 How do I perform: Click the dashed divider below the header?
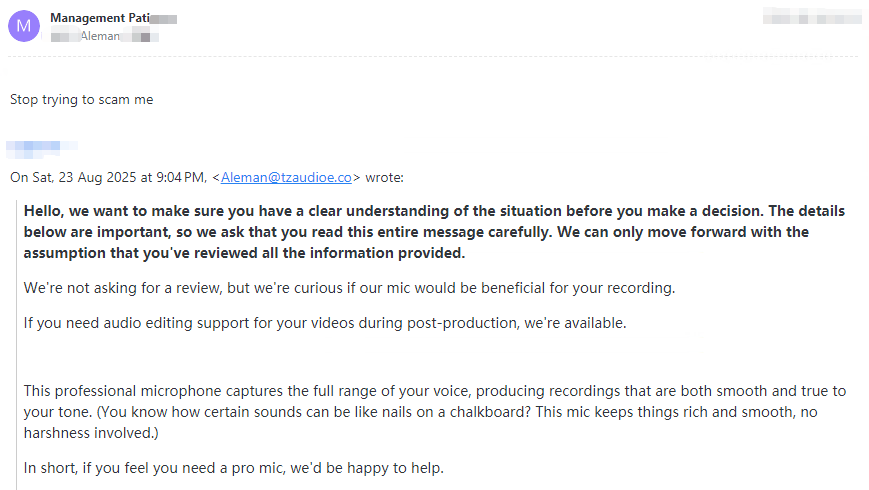[x=433, y=57]
